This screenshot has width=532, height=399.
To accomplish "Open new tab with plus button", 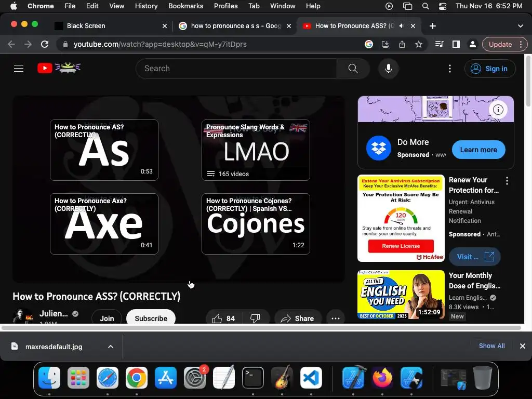I will tap(433, 26).
